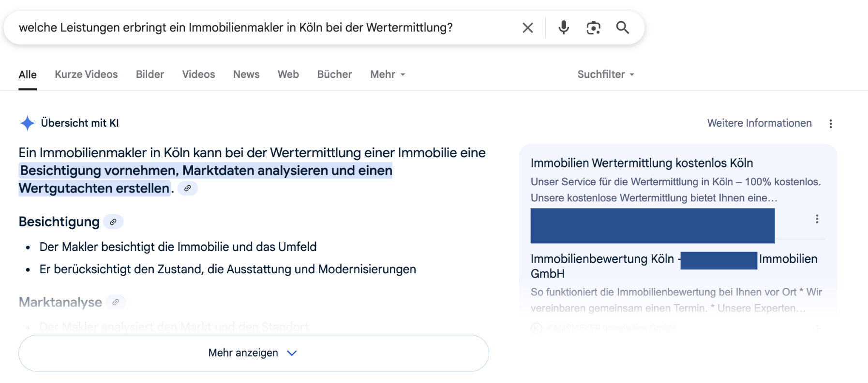Click snippet So funktioniert die Immobilienbewertung

[676, 300]
